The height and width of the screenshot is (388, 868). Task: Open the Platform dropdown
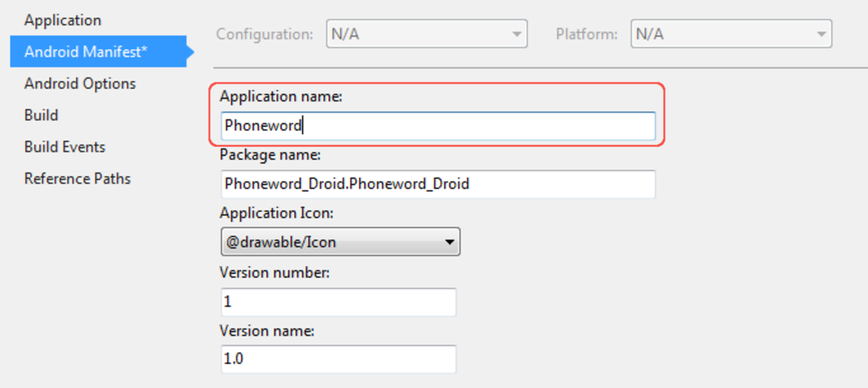(x=731, y=34)
